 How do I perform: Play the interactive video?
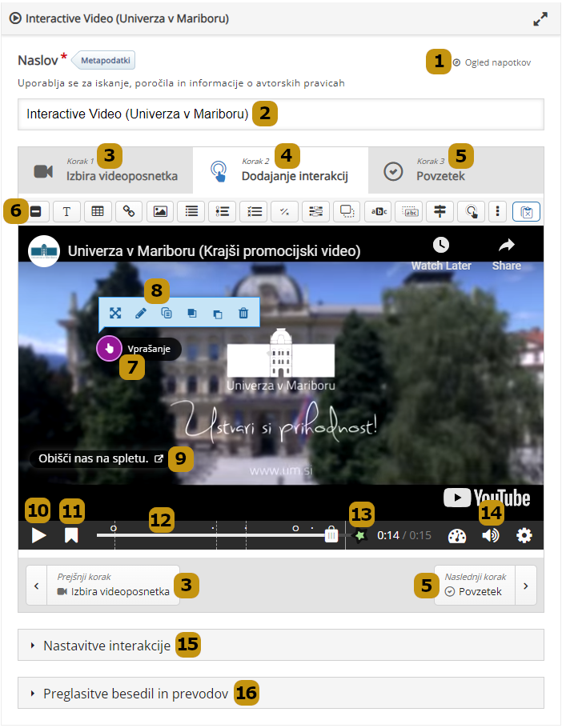click(39, 535)
